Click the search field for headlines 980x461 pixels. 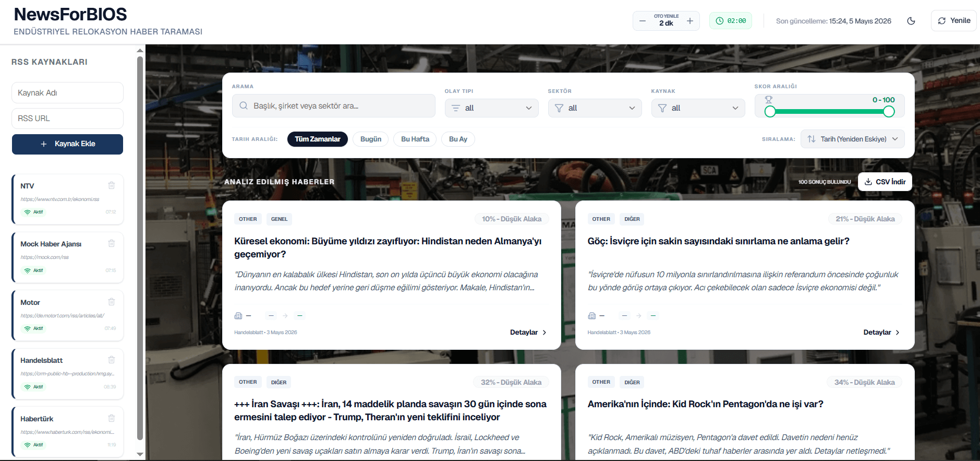click(x=334, y=105)
